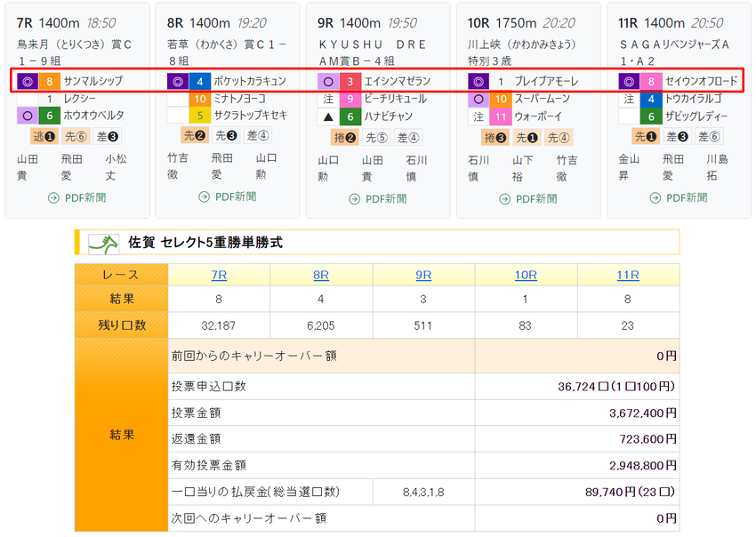756x537 pixels.
Task: Open PDF新聞 link for 10R race
Action: (x=528, y=198)
